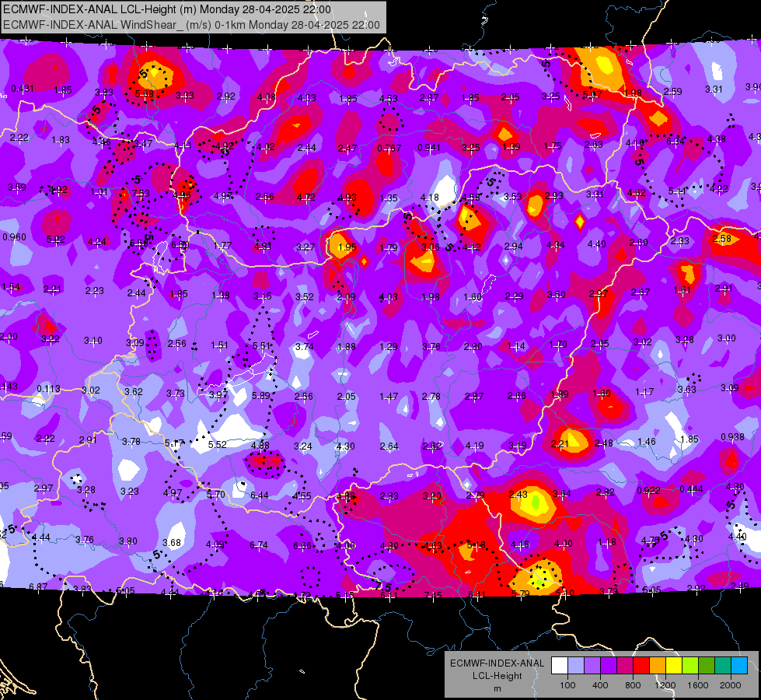Click the legend label ECMWF-INDEX-ANAL
Viewport: 761px width, 700px height.
click(x=497, y=663)
